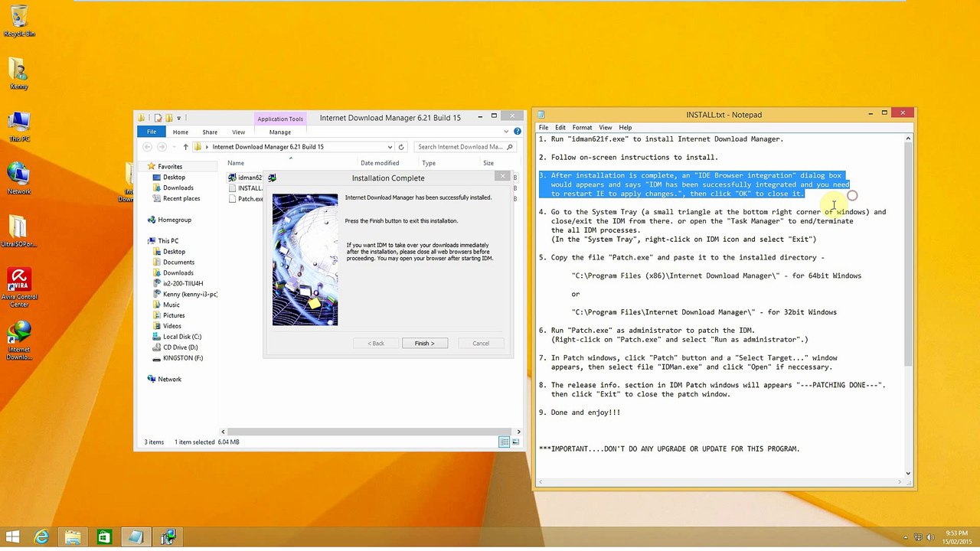The height and width of the screenshot is (551, 980).
Task: Open the View ribbon tab in Explorer
Action: (x=239, y=132)
